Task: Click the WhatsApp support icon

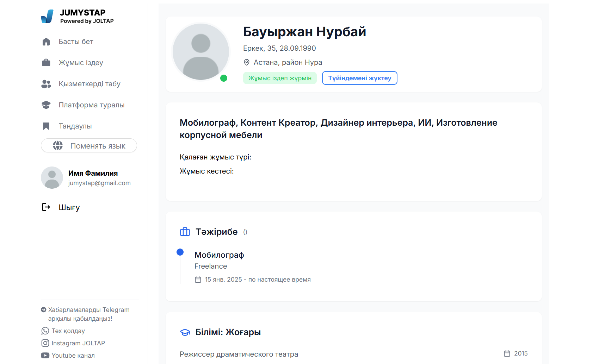Action: click(x=45, y=331)
